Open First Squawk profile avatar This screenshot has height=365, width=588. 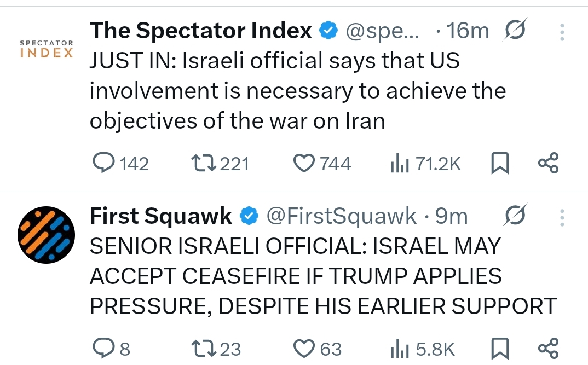pos(47,234)
